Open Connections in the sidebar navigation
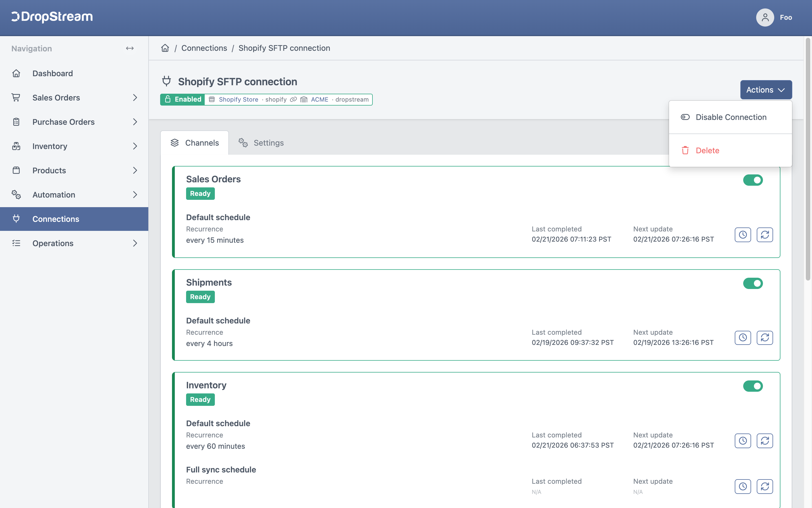The image size is (812, 508). [x=74, y=219]
